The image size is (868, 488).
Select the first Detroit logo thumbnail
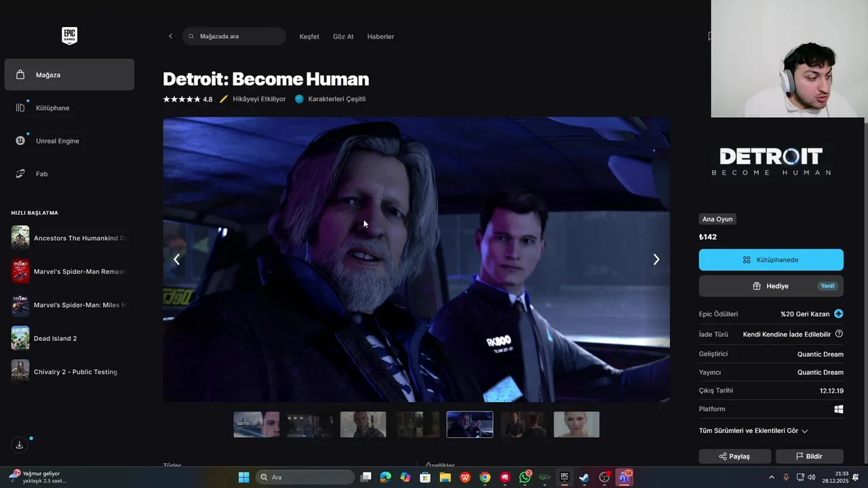(x=256, y=424)
